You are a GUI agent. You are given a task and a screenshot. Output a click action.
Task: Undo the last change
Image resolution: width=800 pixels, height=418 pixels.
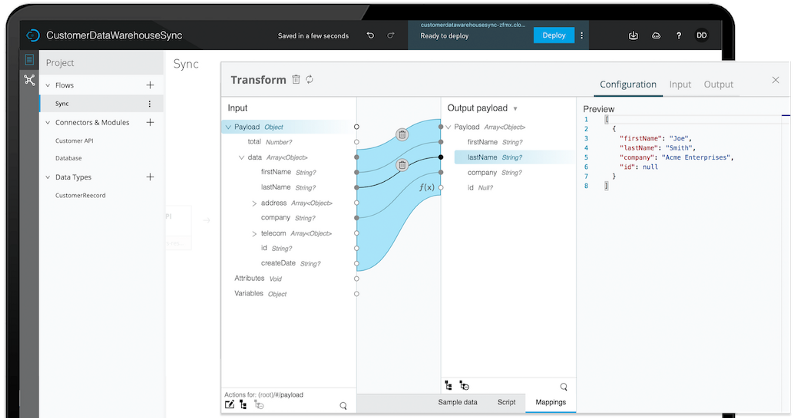click(370, 36)
